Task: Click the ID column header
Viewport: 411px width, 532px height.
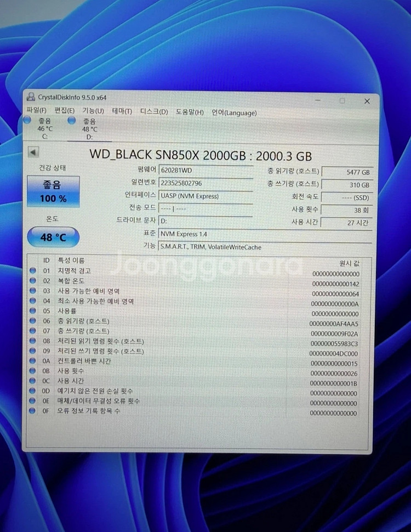Action: pyautogui.click(x=47, y=260)
